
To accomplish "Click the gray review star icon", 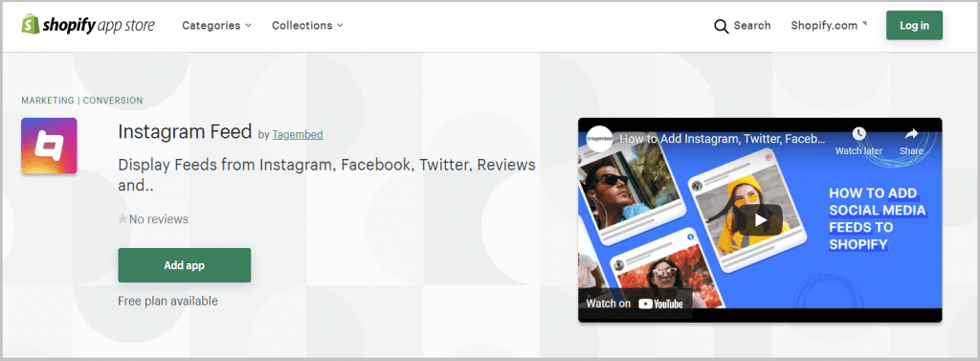I will click(x=123, y=219).
